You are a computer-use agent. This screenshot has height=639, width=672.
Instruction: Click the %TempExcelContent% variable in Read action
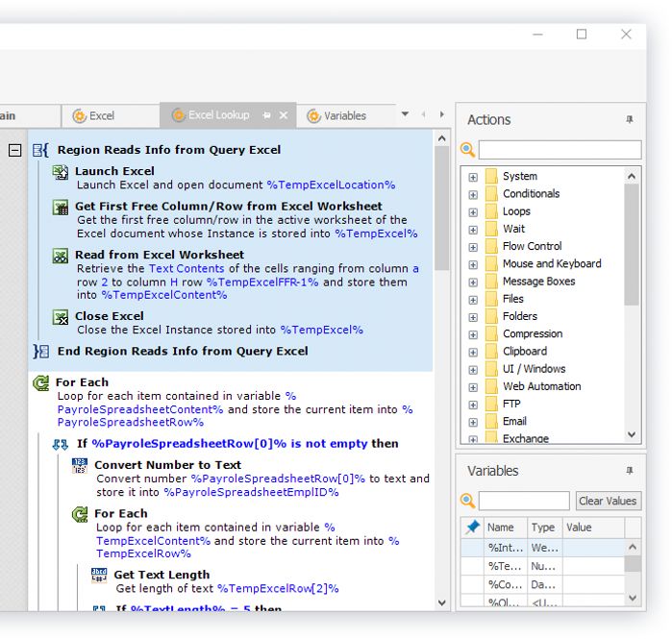[164, 295]
